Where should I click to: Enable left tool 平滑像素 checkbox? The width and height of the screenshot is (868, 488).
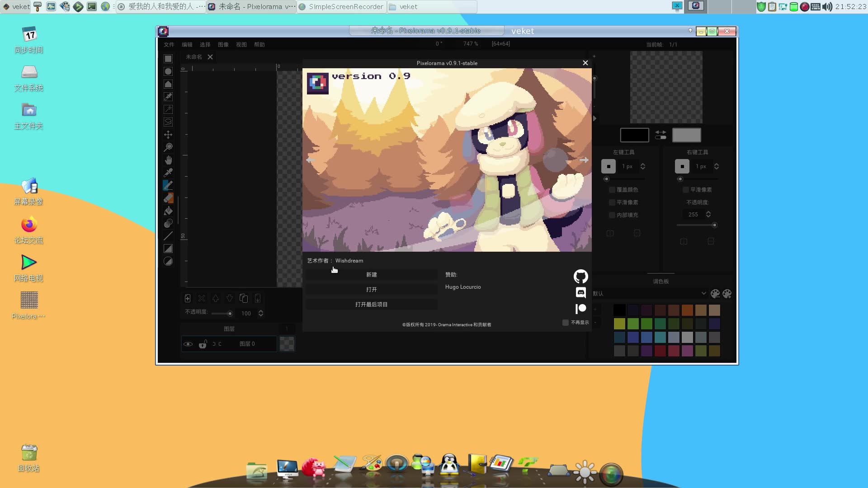(x=612, y=202)
